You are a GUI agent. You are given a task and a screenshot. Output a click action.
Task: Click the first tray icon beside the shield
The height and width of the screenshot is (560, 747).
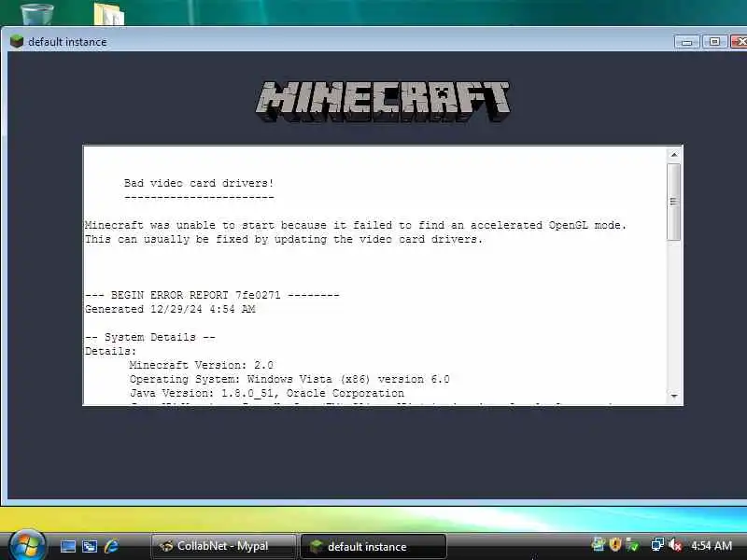(x=599, y=544)
